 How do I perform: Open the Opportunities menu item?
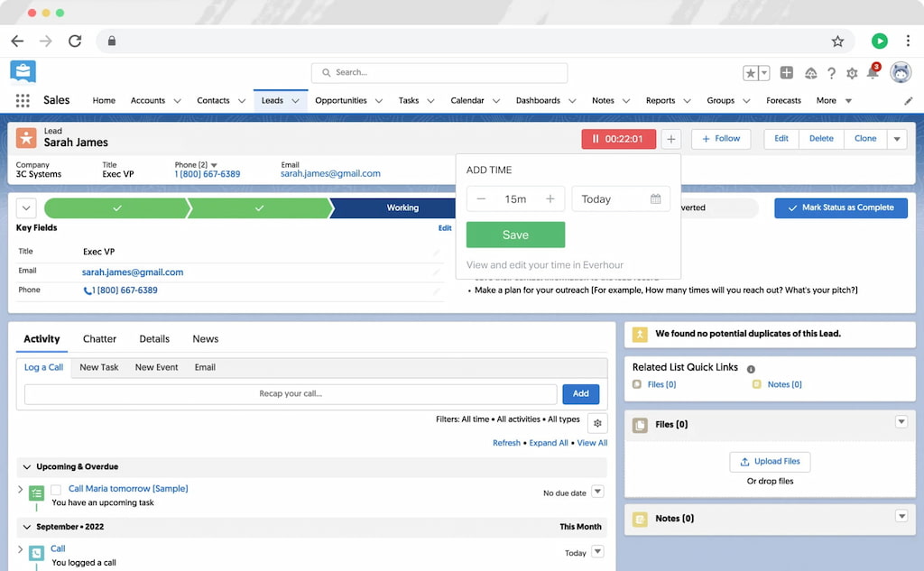point(342,100)
